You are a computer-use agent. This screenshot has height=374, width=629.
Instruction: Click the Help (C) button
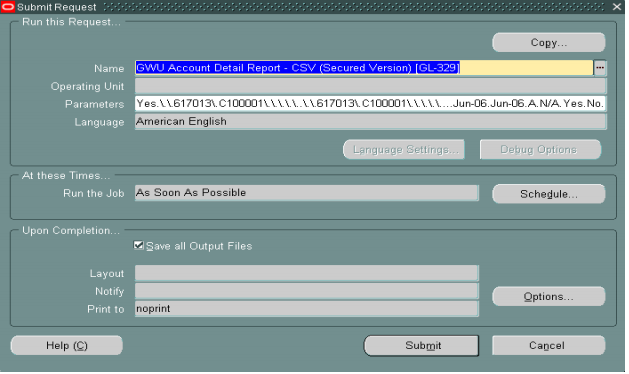coord(67,347)
